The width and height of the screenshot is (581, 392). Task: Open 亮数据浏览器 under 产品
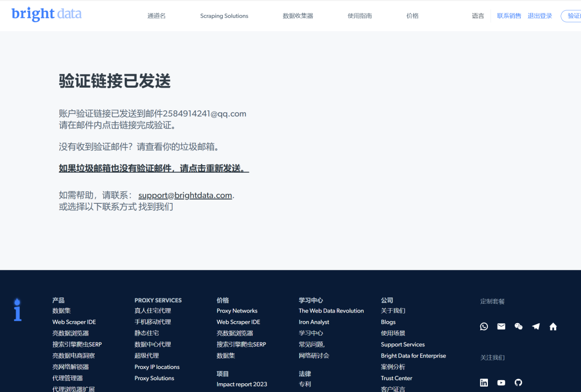click(x=70, y=333)
